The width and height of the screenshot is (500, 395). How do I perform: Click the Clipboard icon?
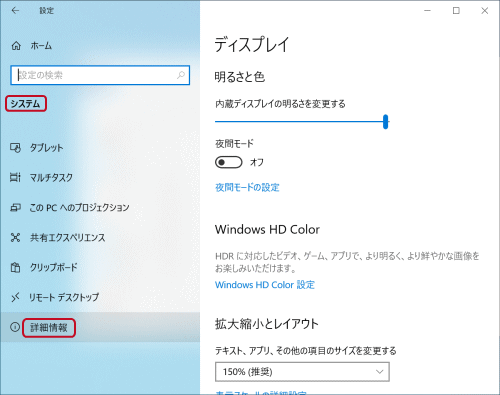pyautogui.click(x=15, y=267)
